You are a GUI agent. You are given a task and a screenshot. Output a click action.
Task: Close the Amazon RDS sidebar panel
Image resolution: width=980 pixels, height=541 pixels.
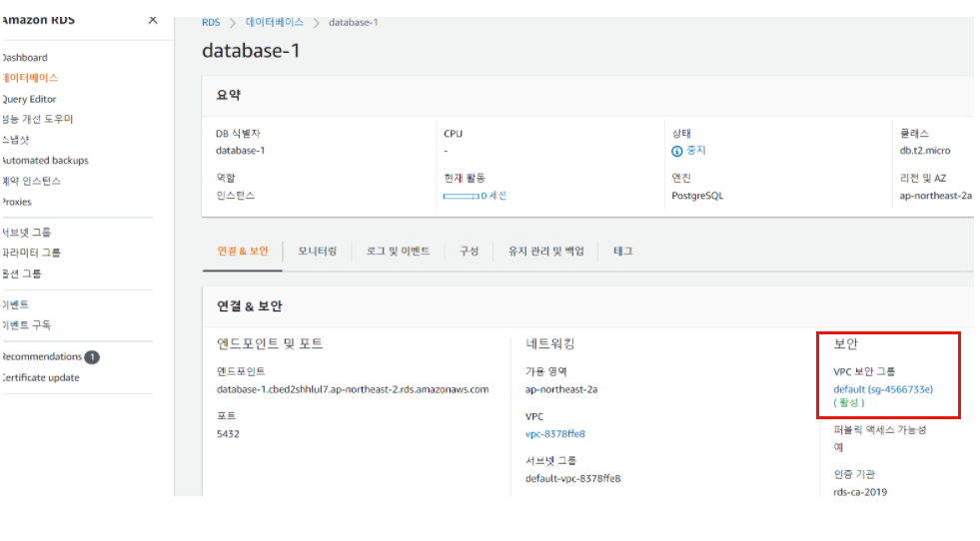pos(153,20)
